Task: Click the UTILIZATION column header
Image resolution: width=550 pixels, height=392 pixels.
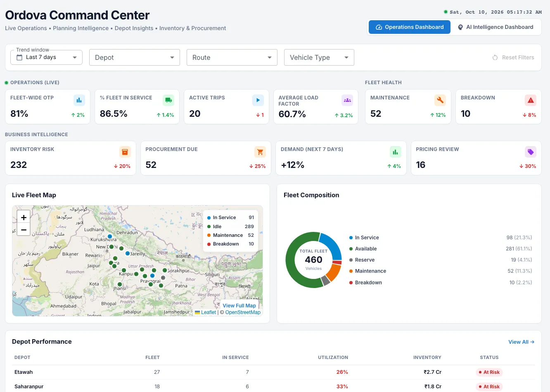Action: pos(333,357)
